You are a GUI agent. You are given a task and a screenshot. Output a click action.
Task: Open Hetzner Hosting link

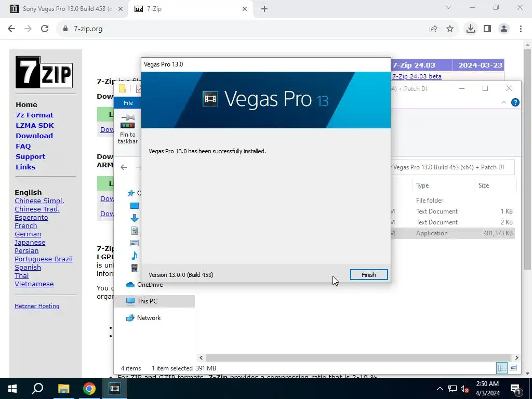click(x=37, y=306)
